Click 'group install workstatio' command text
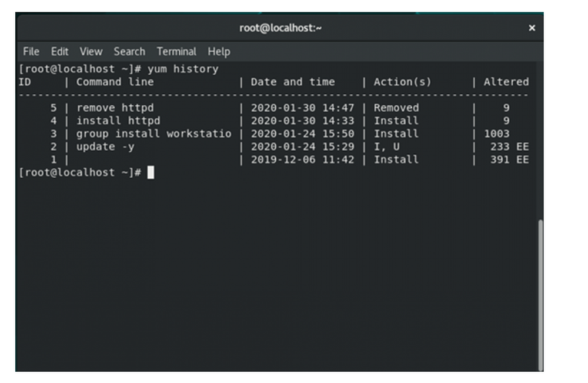This screenshot has width=588, height=383. (x=153, y=134)
